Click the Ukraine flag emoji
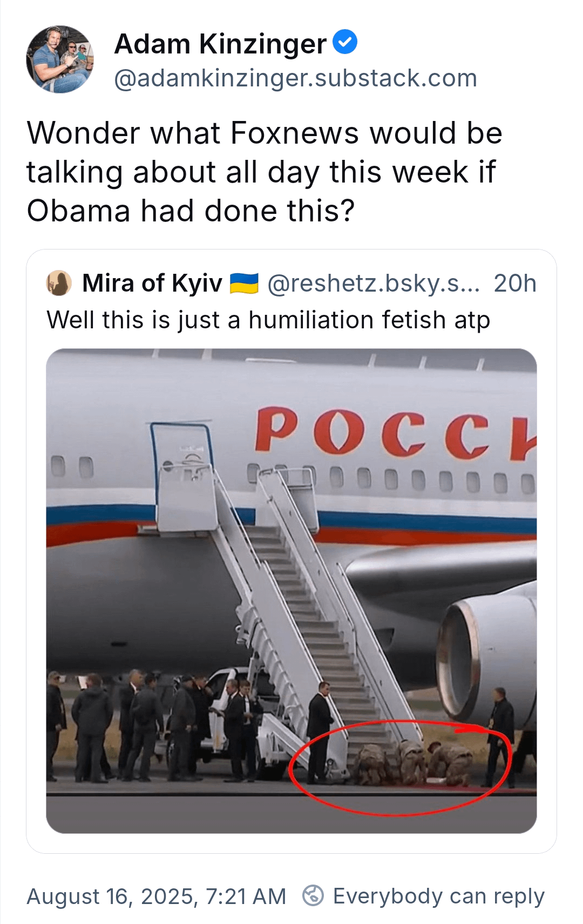 tap(244, 283)
